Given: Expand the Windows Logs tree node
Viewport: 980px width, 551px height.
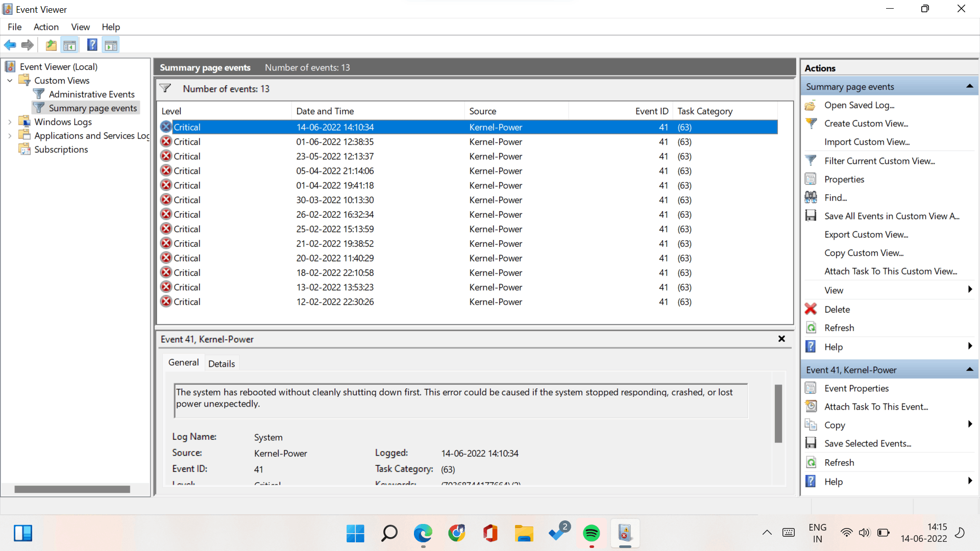Looking at the screenshot, I should [10, 122].
